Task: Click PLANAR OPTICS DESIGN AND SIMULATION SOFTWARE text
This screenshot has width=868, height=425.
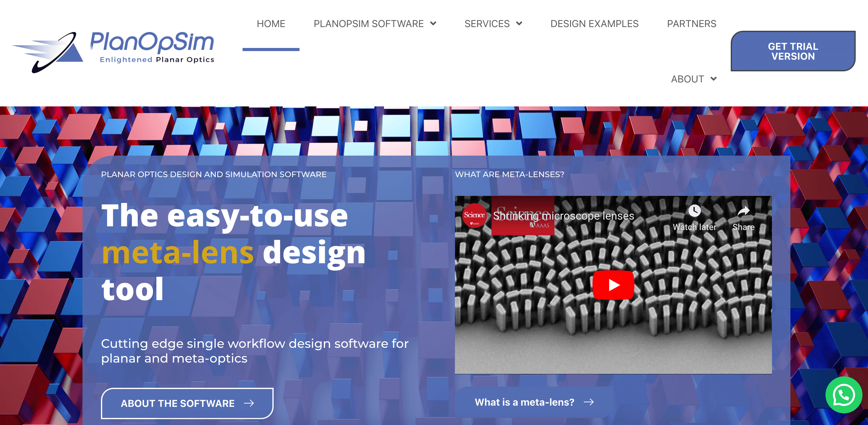Action: point(214,174)
